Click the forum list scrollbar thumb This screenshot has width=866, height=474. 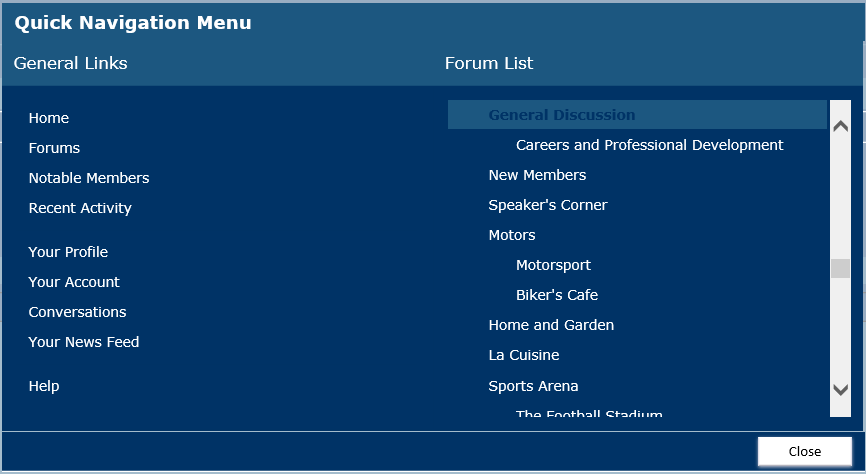pyautogui.click(x=840, y=268)
